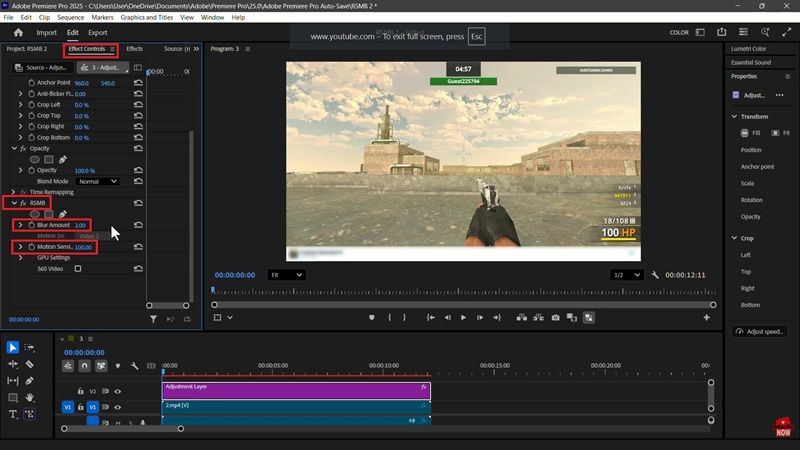Click the Add Marker button in Program monitor
This screenshot has width=800, height=450.
[x=371, y=317]
